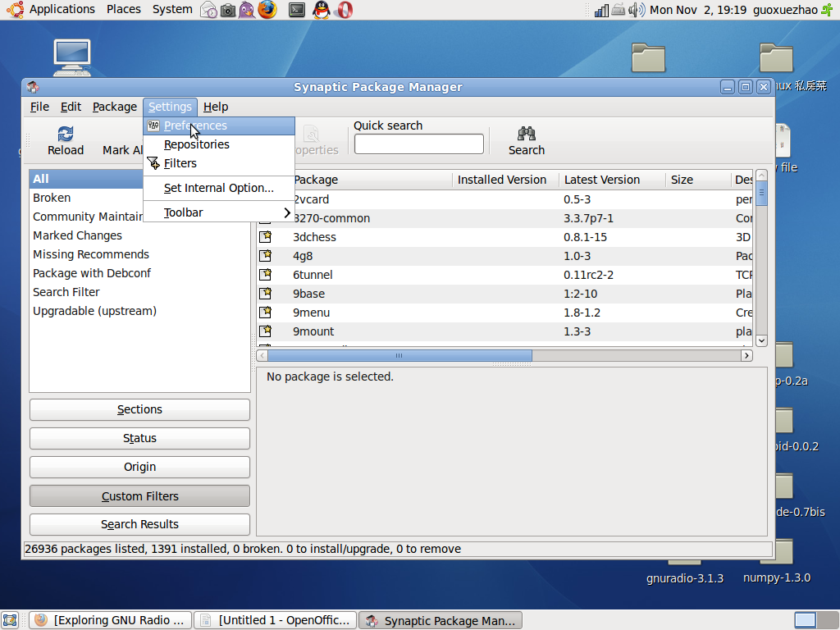Focus the Quick search input field
Image resolution: width=840 pixels, height=630 pixels.
[x=419, y=144]
